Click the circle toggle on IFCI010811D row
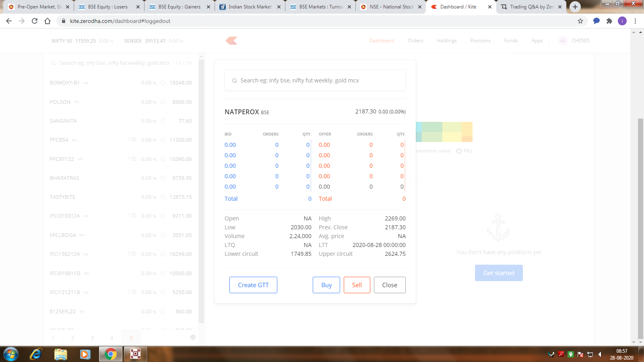644x362 pixels. click(163, 274)
